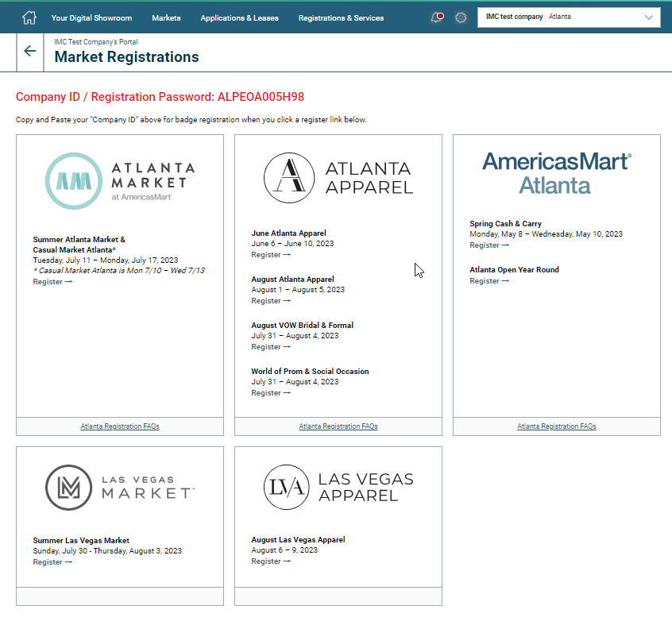Screen dimensions: 672x621
Task: Click the August Las Vegas Apparel title
Action: 299,539
